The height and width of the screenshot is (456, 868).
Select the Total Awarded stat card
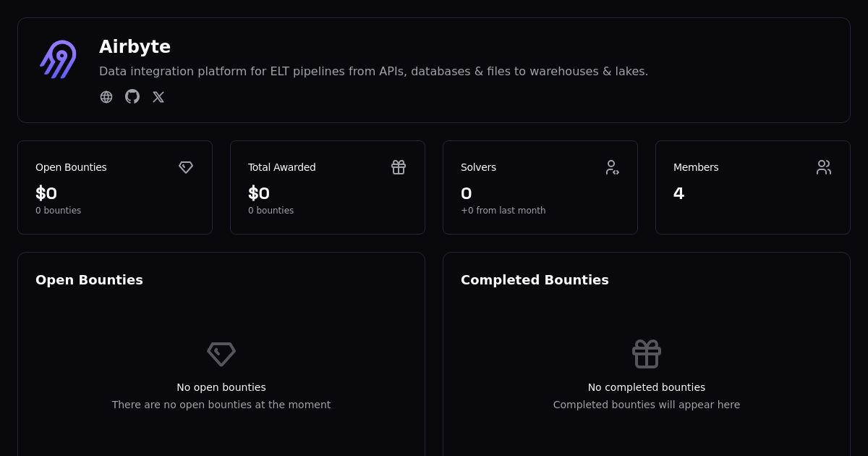(328, 187)
